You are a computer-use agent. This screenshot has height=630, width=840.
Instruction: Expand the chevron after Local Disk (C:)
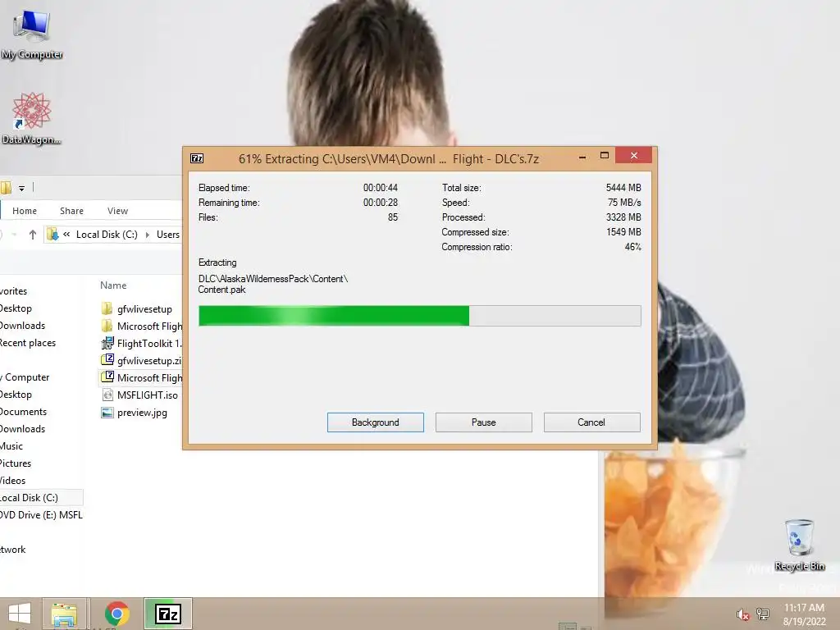click(x=148, y=235)
